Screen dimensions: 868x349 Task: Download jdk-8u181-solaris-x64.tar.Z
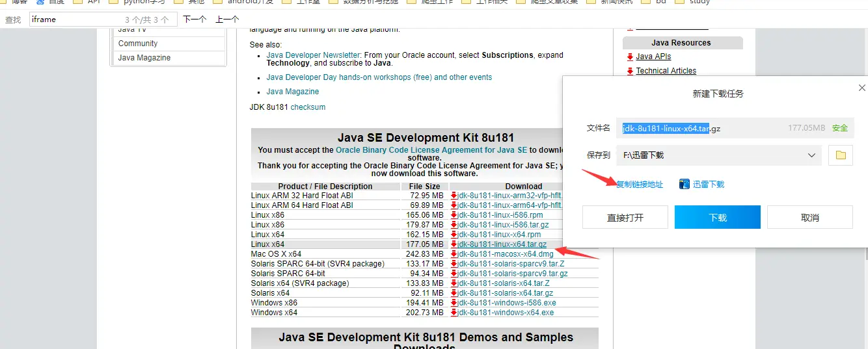pyautogui.click(x=504, y=283)
